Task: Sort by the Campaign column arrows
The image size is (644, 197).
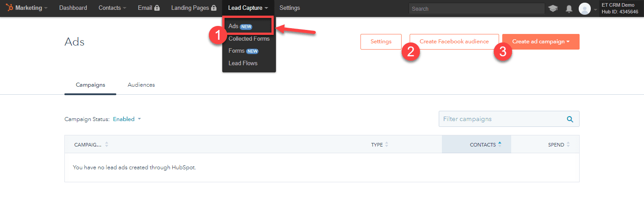Action: click(106, 145)
